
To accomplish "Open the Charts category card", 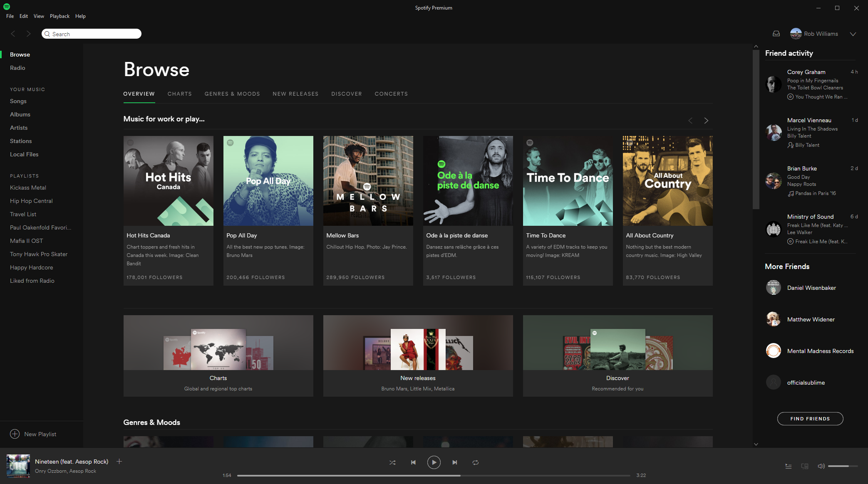I will 218,356.
